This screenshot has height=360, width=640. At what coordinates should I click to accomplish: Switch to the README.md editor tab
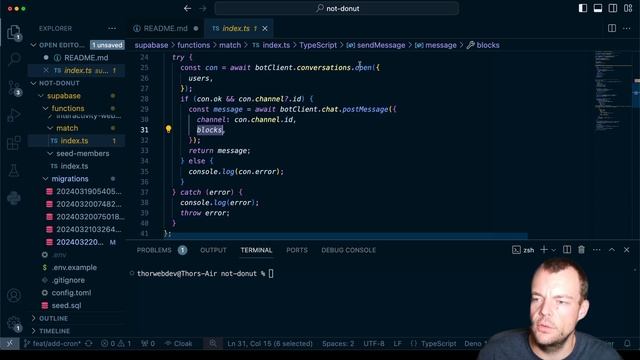(165, 28)
